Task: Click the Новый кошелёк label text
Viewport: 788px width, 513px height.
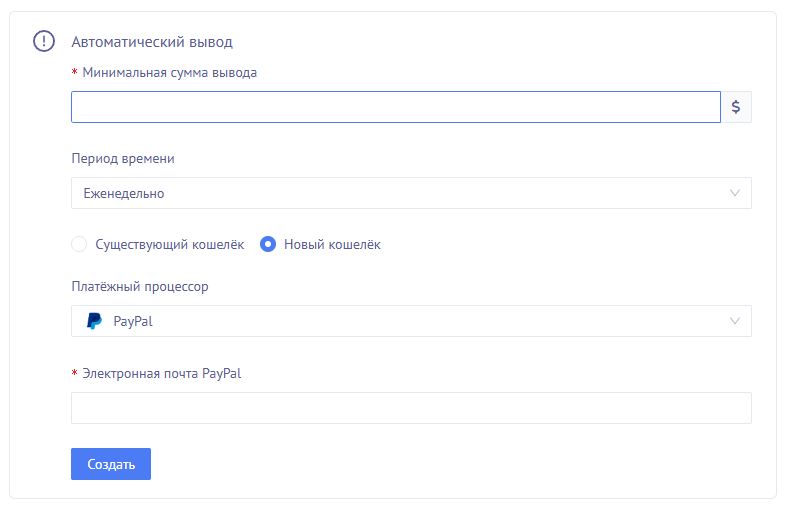Action: click(x=332, y=244)
